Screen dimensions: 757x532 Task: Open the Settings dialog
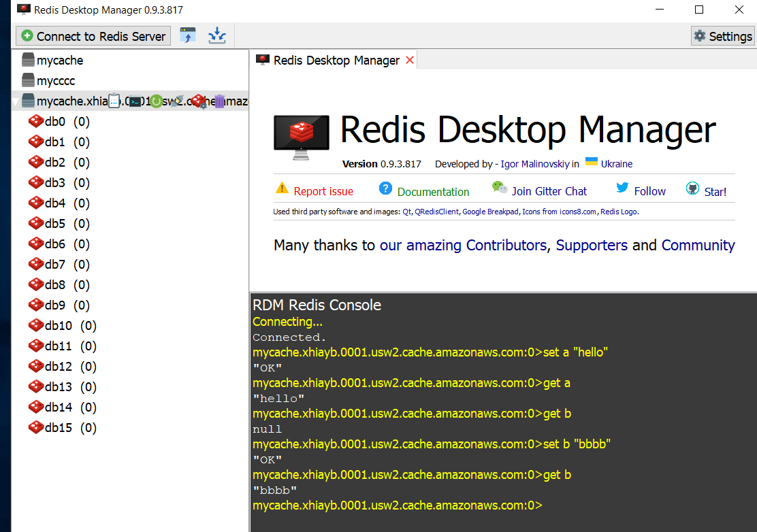tap(723, 36)
